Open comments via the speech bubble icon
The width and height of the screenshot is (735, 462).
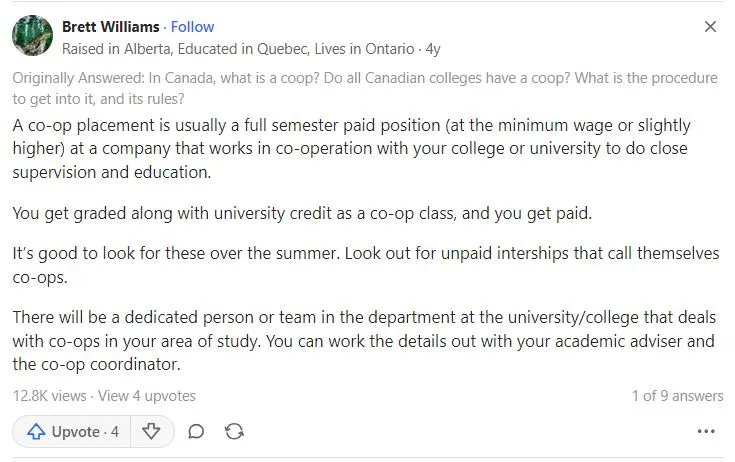click(197, 432)
